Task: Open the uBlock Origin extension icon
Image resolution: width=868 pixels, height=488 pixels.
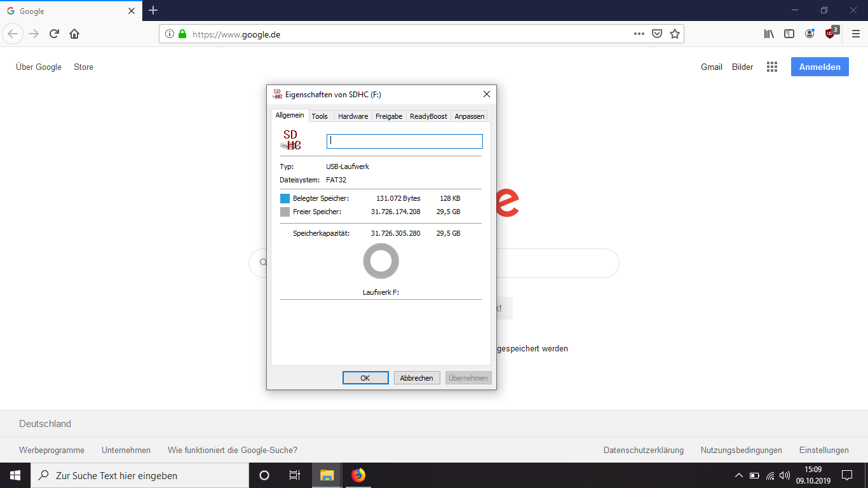Action: click(831, 34)
